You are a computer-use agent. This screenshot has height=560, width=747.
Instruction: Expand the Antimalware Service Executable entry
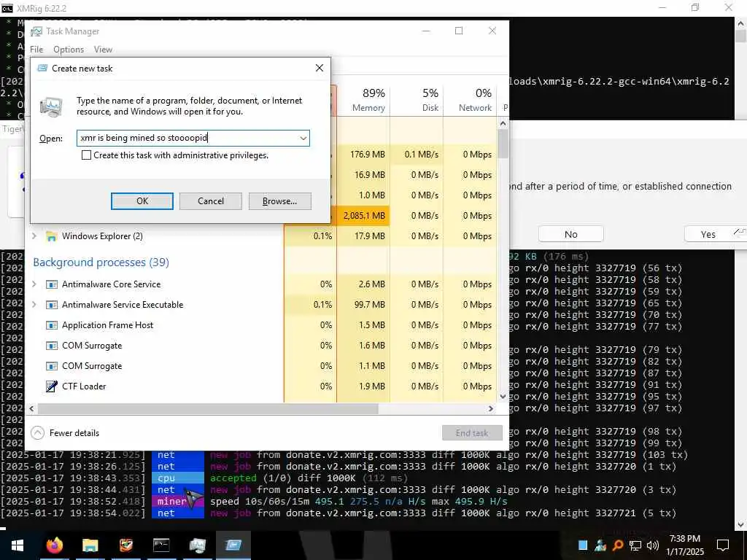34,304
